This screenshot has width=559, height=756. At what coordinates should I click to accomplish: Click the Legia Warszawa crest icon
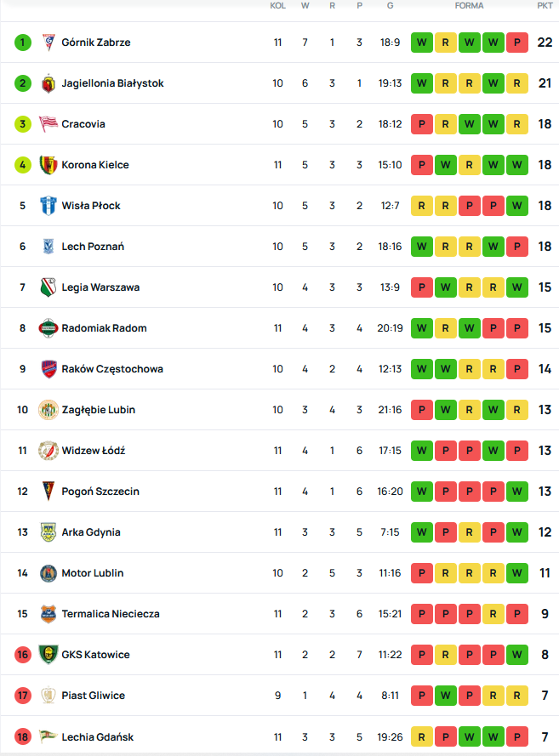pos(48,287)
